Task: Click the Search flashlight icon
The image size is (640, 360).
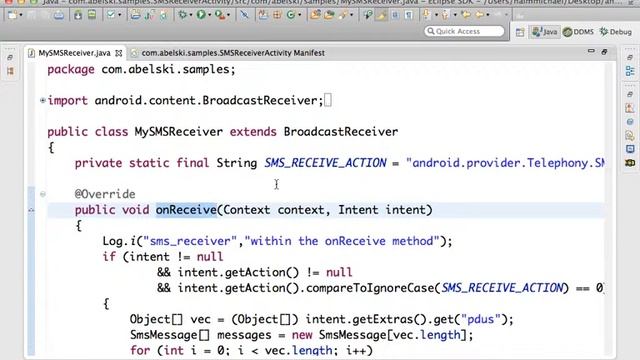Action: coord(342,15)
